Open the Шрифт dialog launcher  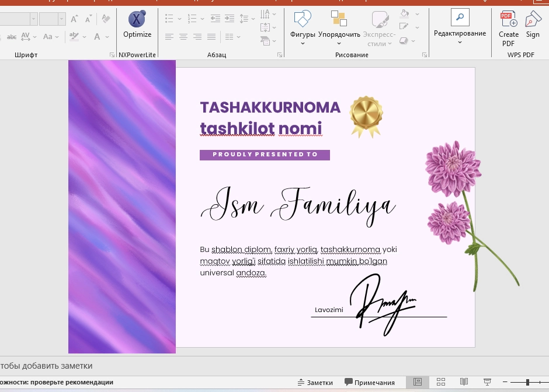[112, 55]
